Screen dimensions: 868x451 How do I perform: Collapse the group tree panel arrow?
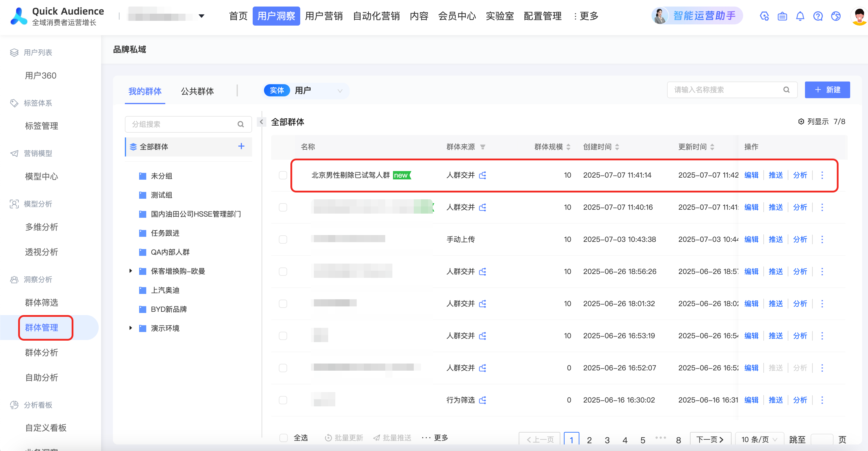[x=261, y=122]
